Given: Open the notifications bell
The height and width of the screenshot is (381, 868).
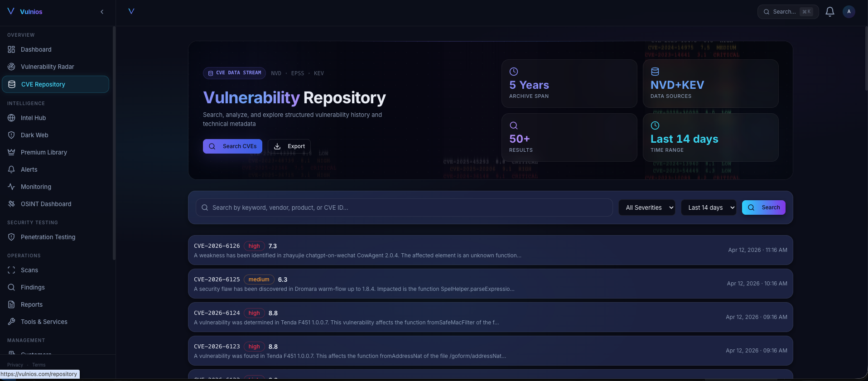Looking at the screenshot, I should 830,12.
